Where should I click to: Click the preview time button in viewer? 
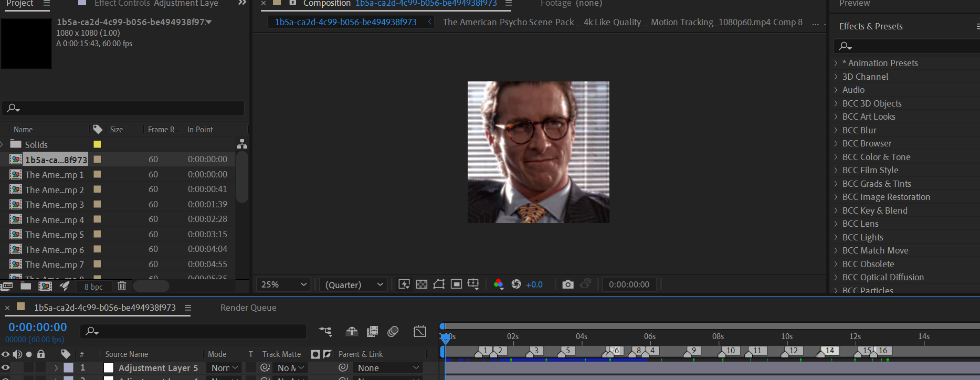click(629, 284)
